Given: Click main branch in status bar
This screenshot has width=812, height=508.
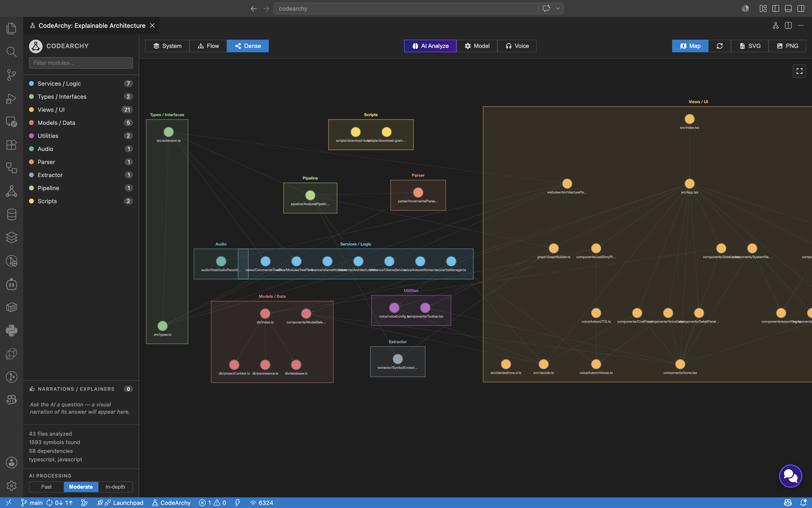Looking at the screenshot, I should click(32, 503).
